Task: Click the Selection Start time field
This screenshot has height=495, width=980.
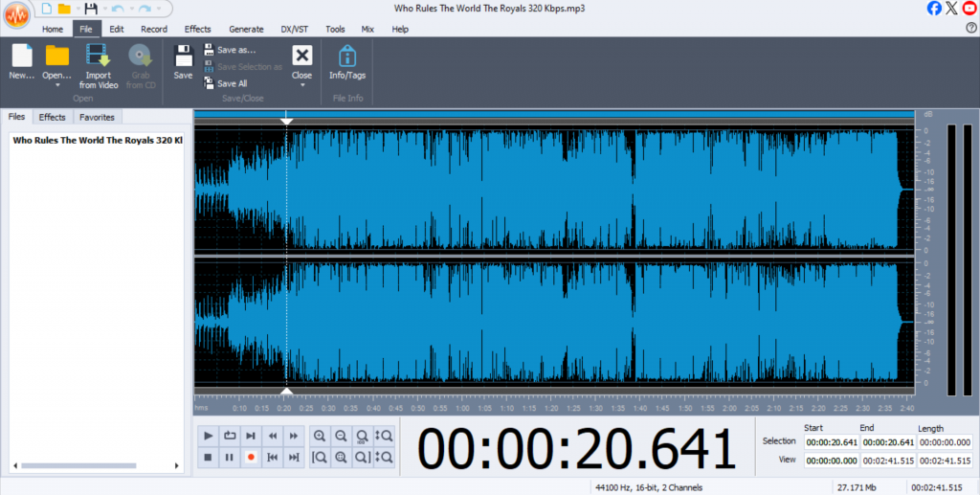Action: 830,442
